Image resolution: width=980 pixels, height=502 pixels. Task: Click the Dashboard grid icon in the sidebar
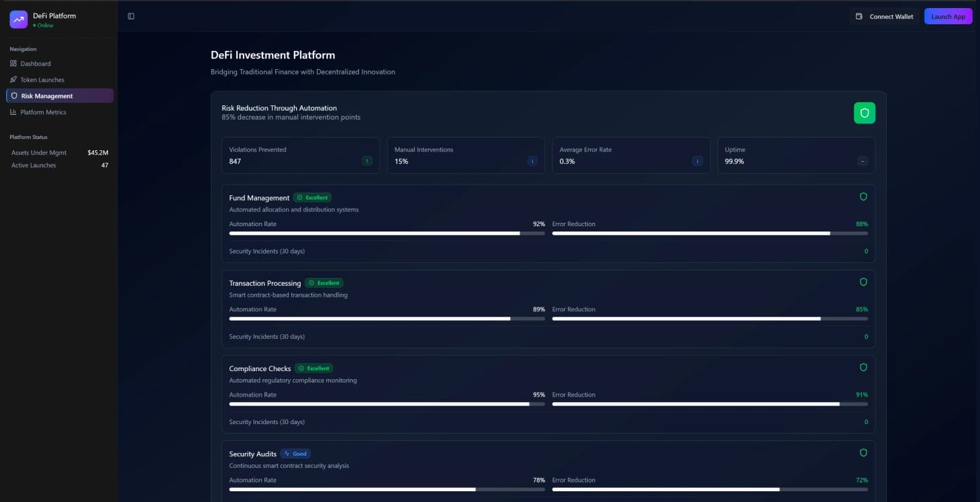13,63
